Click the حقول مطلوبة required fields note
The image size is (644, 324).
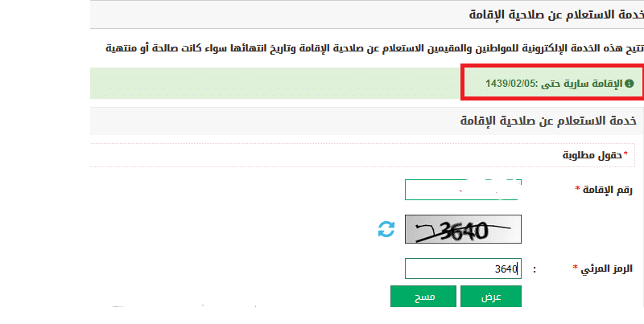pyautogui.click(x=592, y=155)
